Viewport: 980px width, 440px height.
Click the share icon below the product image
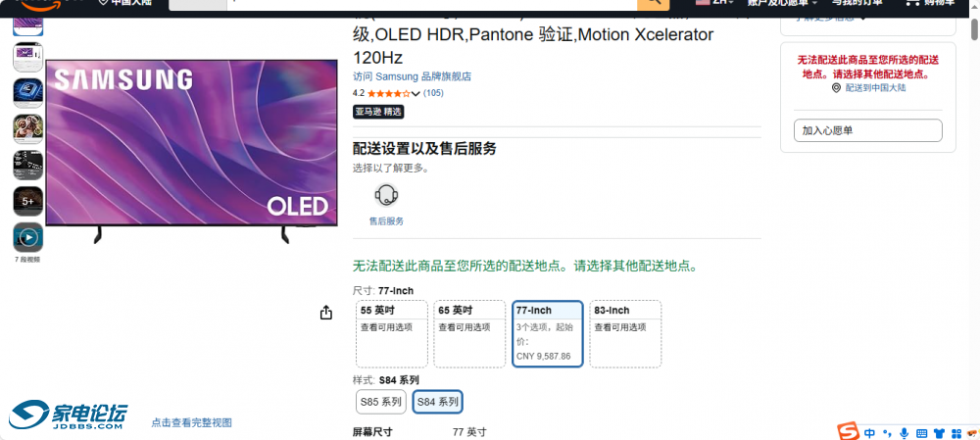325,313
